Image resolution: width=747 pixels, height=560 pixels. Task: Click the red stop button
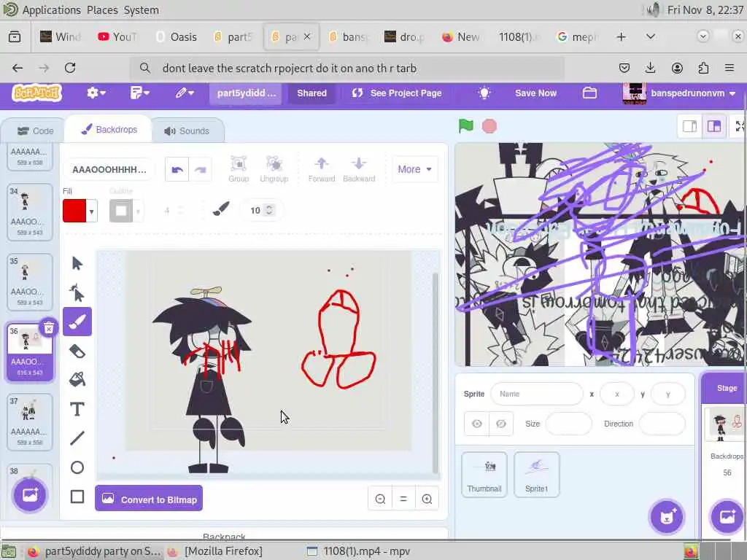[x=489, y=126]
